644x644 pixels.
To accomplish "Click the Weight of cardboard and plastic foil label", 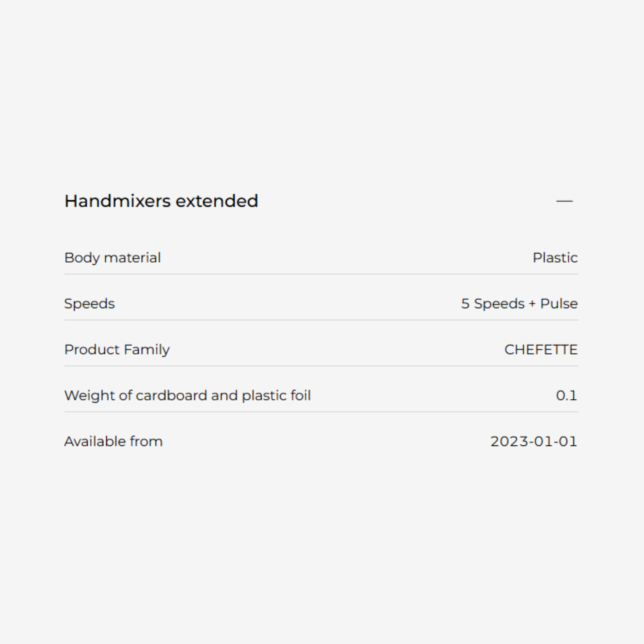I will click(x=187, y=396).
